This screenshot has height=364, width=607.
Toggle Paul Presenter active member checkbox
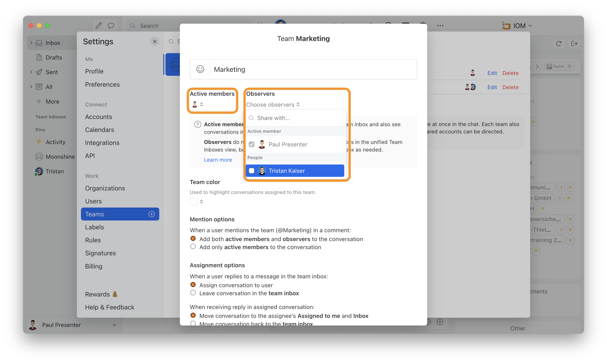[252, 144]
